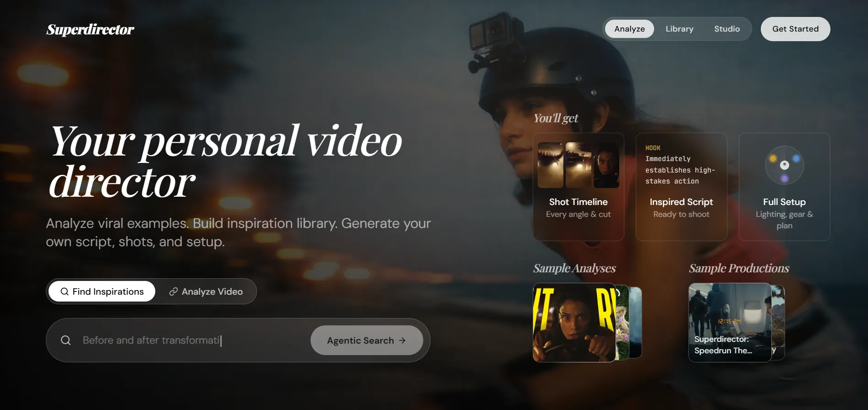The width and height of the screenshot is (868, 410).
Task: Select the blue light dot in setup diagram
Action: pos(796,159)
